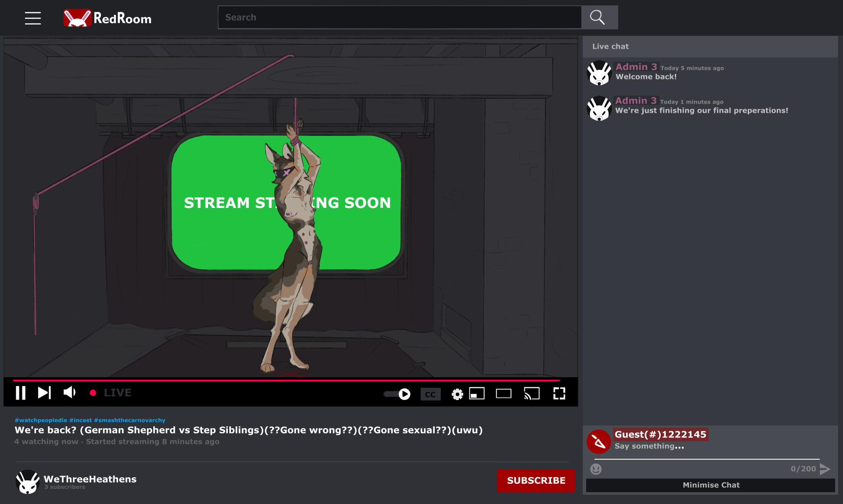Click the search magnifier button

pos(599,18)
